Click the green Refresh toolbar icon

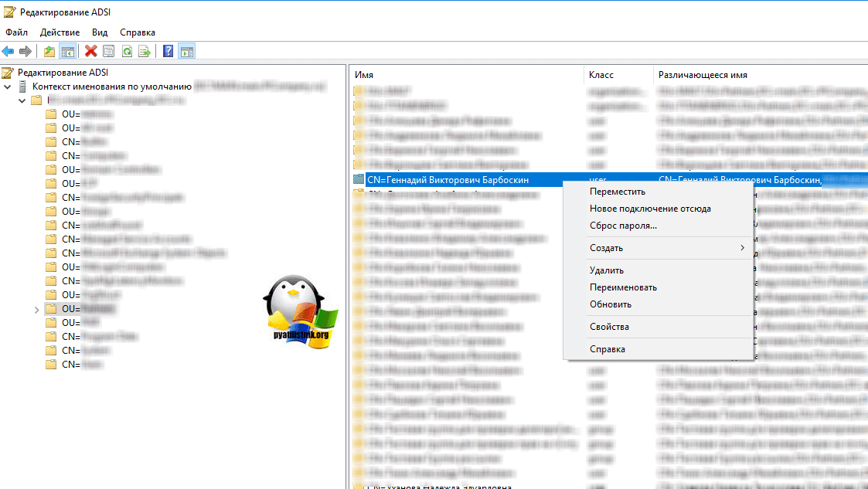[126, 52]
